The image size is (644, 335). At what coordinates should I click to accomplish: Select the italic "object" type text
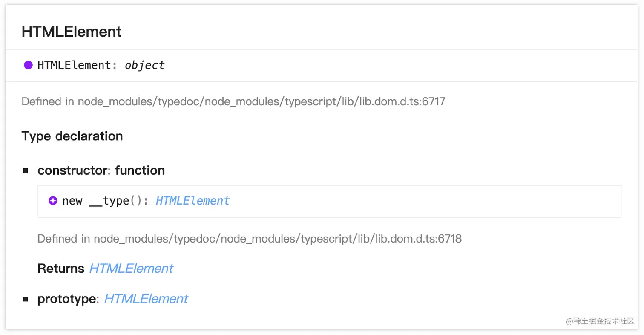[144, 65]
